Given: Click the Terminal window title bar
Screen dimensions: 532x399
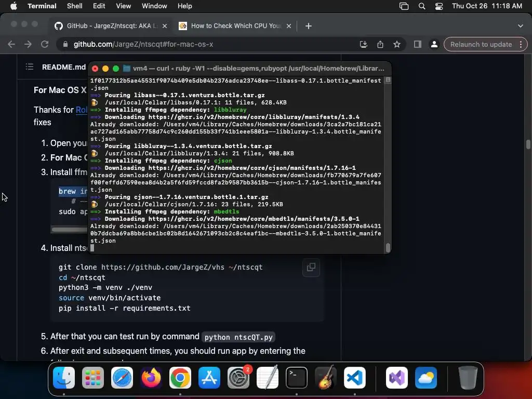Looking at the screenshot, I should tap(240, 69).
